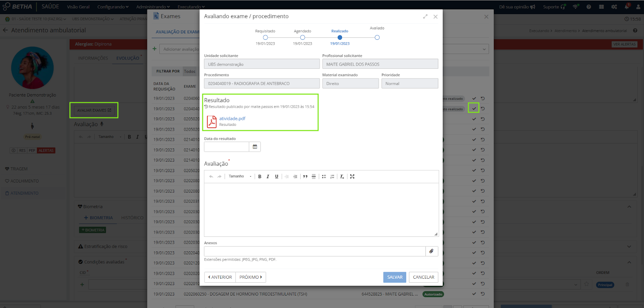Viewport: 644px width, 308px height.
Task: Increase indent in the Avaliação editor toolbar
Action: pos(295,177)
